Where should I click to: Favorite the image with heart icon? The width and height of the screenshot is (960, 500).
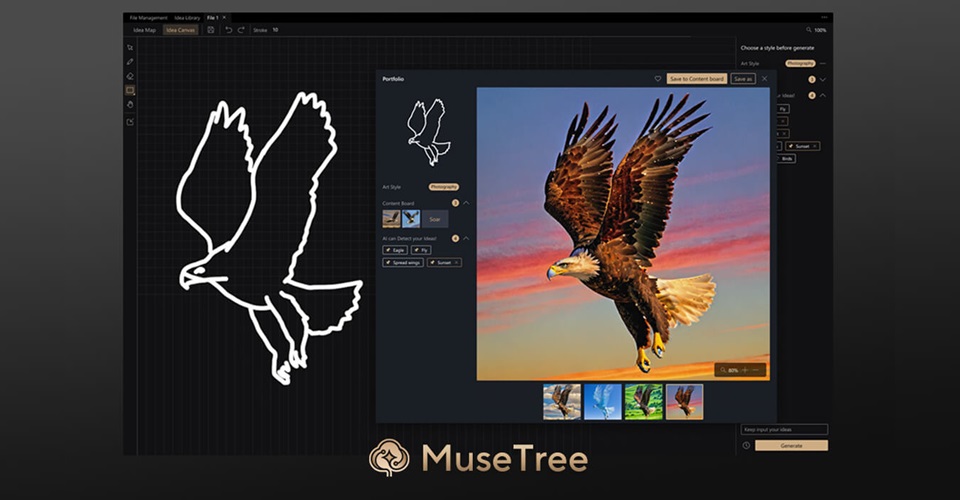pos(657,78)
